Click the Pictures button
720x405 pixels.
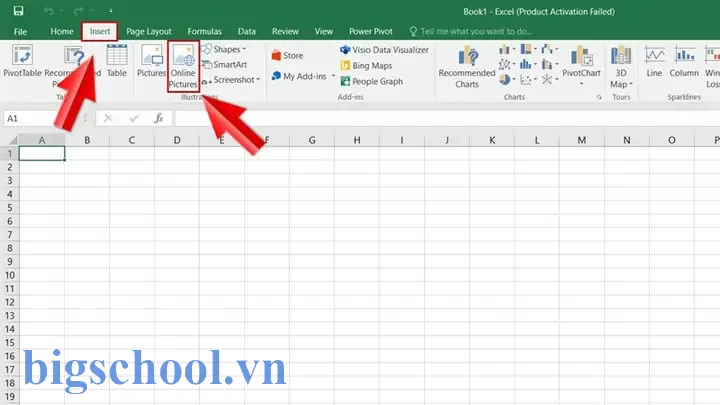pos(151,61)
